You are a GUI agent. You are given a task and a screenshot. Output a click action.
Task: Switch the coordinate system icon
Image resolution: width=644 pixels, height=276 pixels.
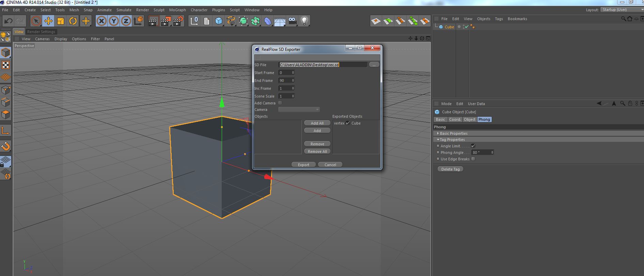coord(139,21)
